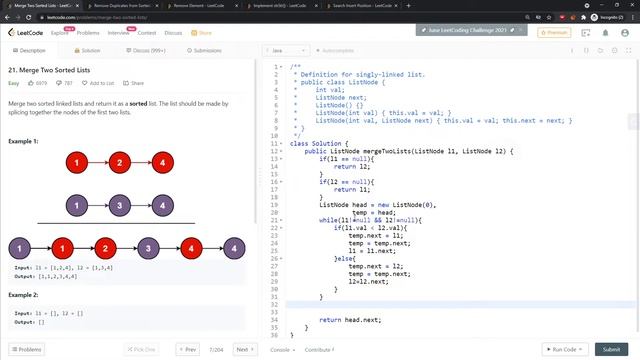Click the thumbs-down icon next to 787
640x360 pixels.
[x=59, y=83]
